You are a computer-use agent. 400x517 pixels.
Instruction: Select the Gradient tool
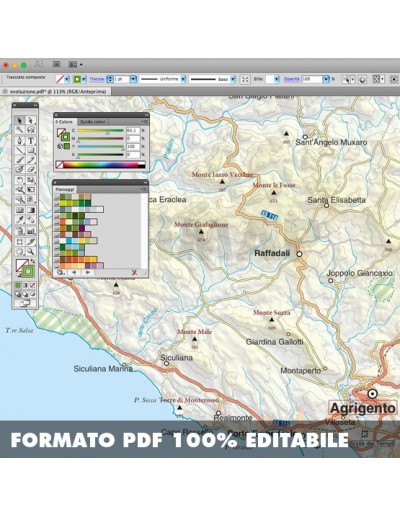click(x=31, y=210)
